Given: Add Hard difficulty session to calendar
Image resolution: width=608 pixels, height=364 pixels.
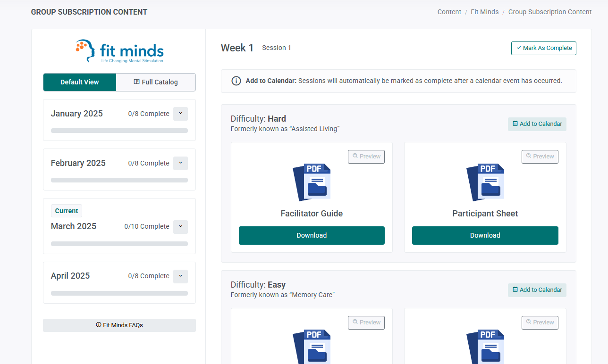Looking at the screenshot, I should pos(537,124).
